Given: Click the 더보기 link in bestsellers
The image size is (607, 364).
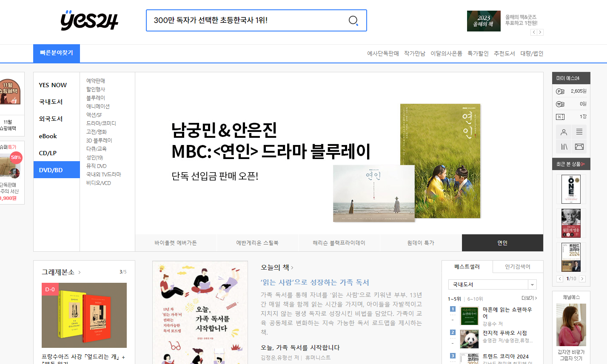Looking at the screenshot, I should (529, 298).
